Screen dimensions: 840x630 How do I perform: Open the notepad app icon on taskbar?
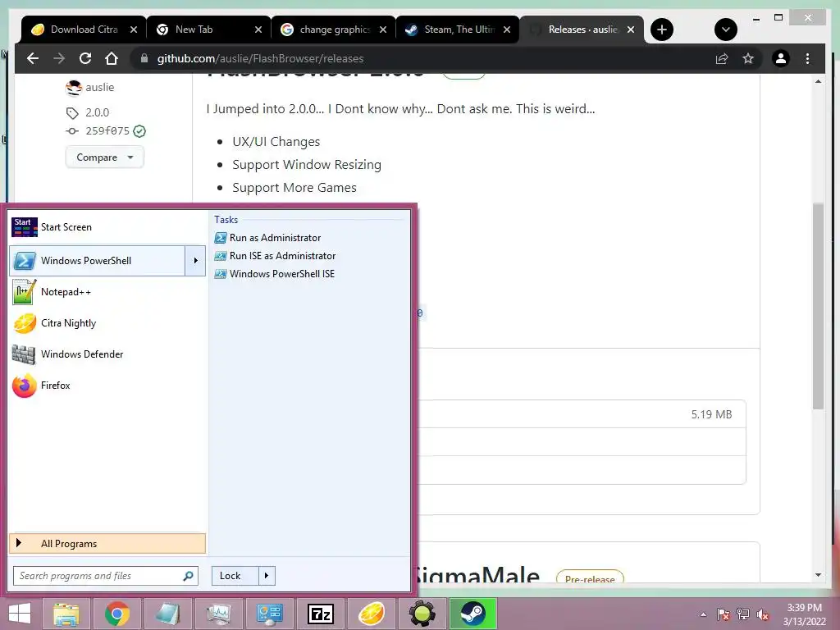(x=167, y=614)
